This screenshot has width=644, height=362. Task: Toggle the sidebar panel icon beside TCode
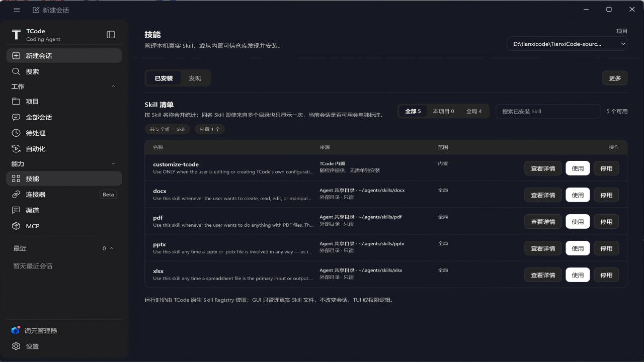[111, 35]
